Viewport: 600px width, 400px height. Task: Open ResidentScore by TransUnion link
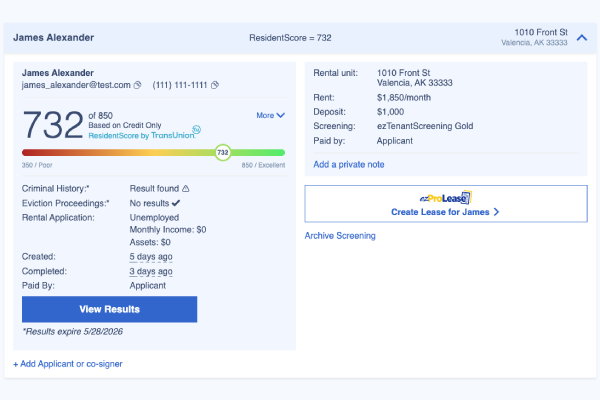pos(142,136)
